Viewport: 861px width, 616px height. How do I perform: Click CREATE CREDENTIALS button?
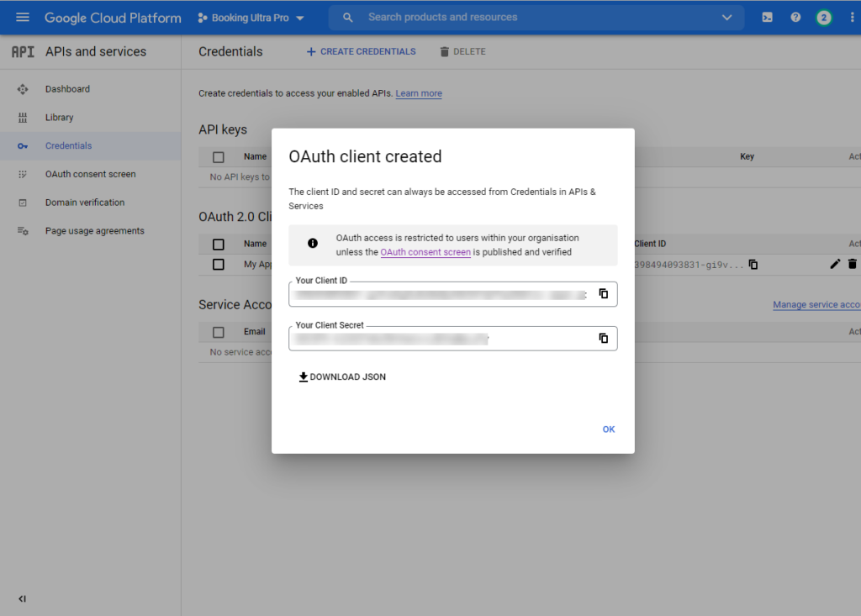361,51
